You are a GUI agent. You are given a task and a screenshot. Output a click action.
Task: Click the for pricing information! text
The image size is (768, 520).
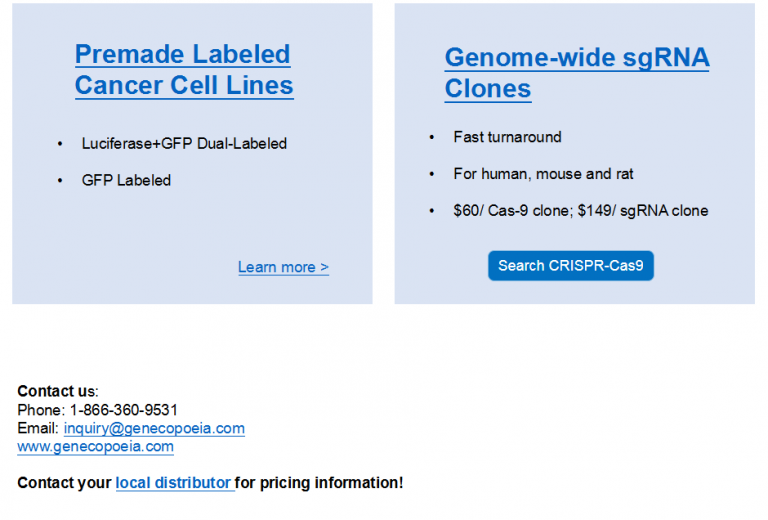pos(319,483)
